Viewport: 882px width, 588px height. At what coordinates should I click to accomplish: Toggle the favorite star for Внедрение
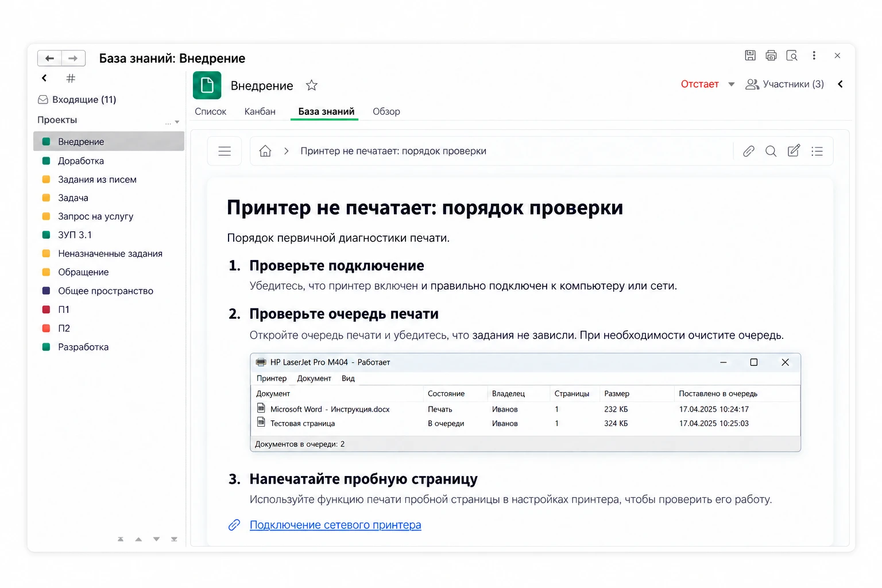pyautogui.click(x=312, y=86)
